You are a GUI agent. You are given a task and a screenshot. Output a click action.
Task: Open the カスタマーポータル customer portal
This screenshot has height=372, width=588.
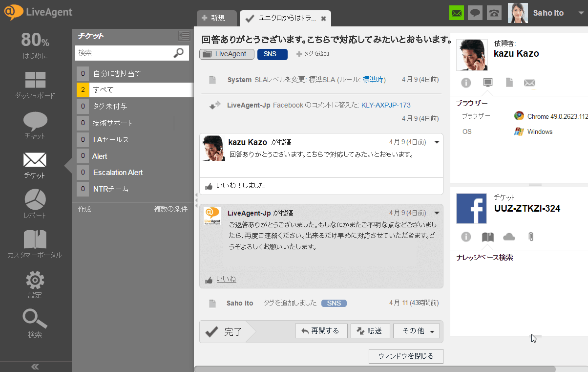pyautogui.click(x=35, y=244)
